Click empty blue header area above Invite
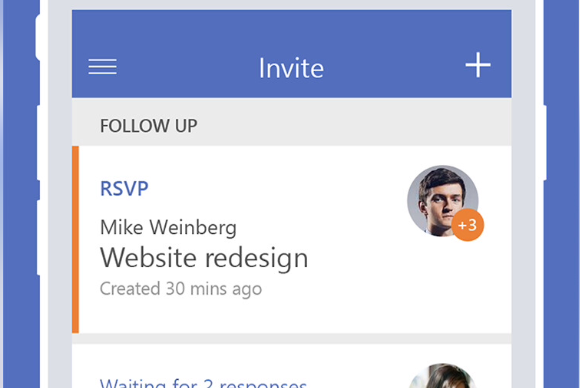 [292, 30]
